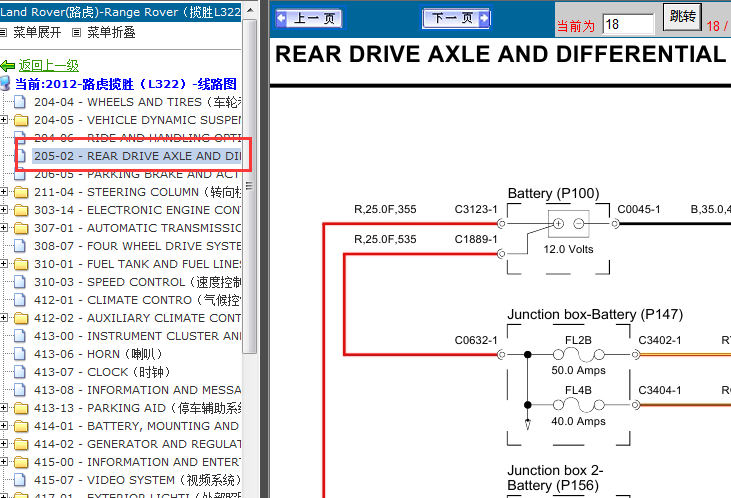Click the REAR DRIVE AXLE AND DIFFERENTIAL heading
Viewport: 731px width, 498px height.
pos(500,54)
